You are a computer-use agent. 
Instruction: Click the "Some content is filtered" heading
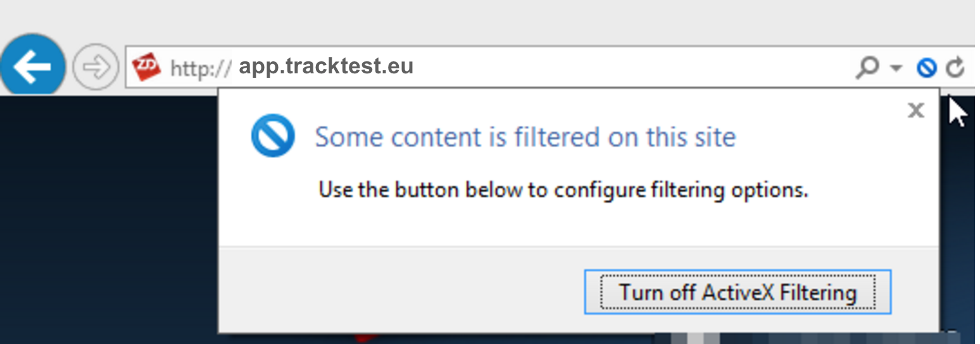(x=525, y=137)
